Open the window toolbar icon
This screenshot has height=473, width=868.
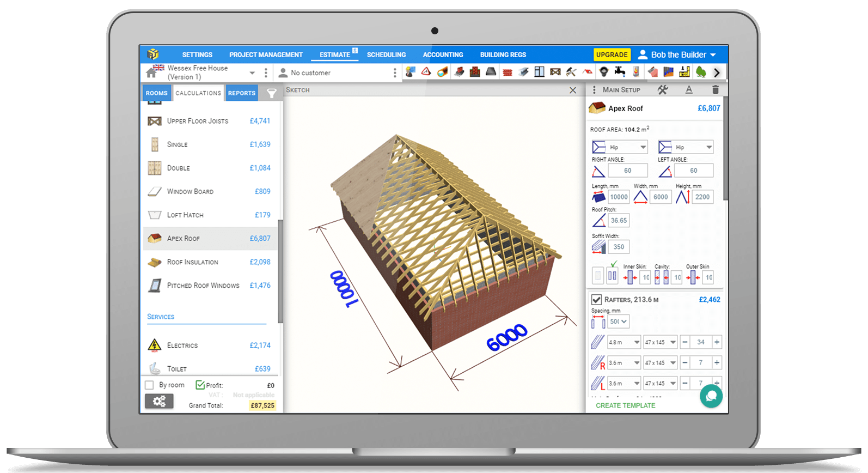[x=539, y=72]
